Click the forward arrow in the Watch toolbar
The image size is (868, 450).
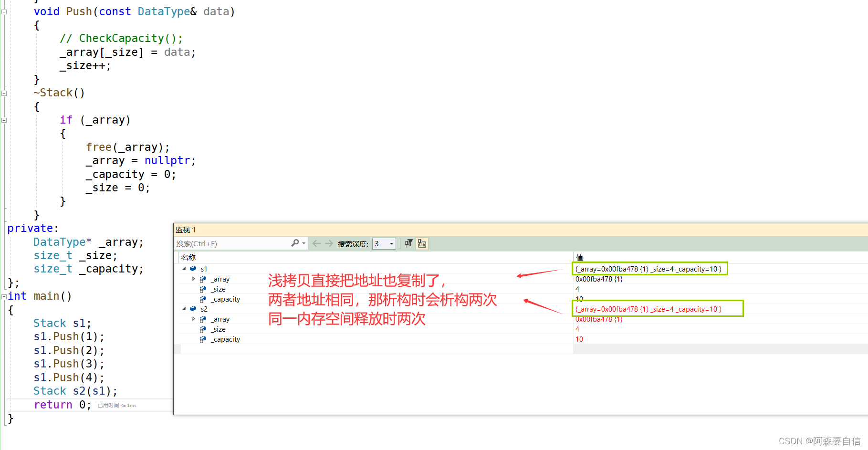(x=329, y=243)
